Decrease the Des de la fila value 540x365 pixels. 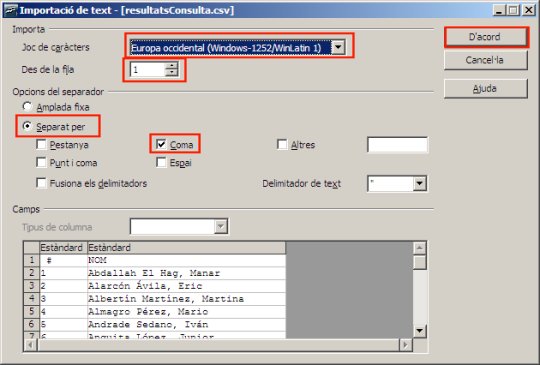point(172,73)
